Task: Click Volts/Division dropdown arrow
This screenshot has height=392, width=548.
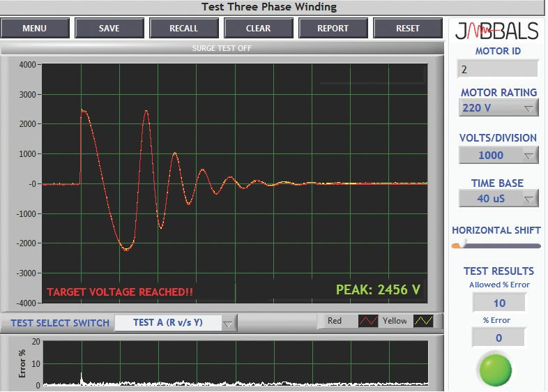Action: [529, 156]
